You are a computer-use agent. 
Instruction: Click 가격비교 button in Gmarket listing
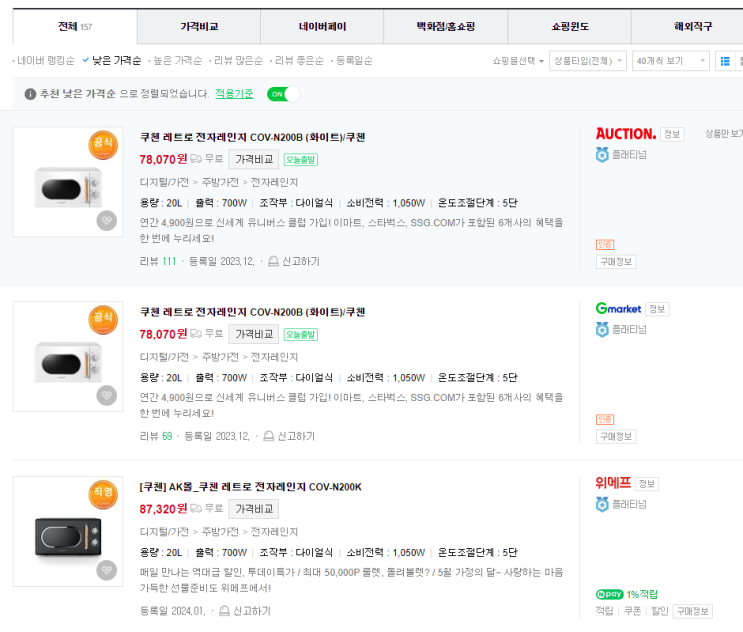[254, 334]
